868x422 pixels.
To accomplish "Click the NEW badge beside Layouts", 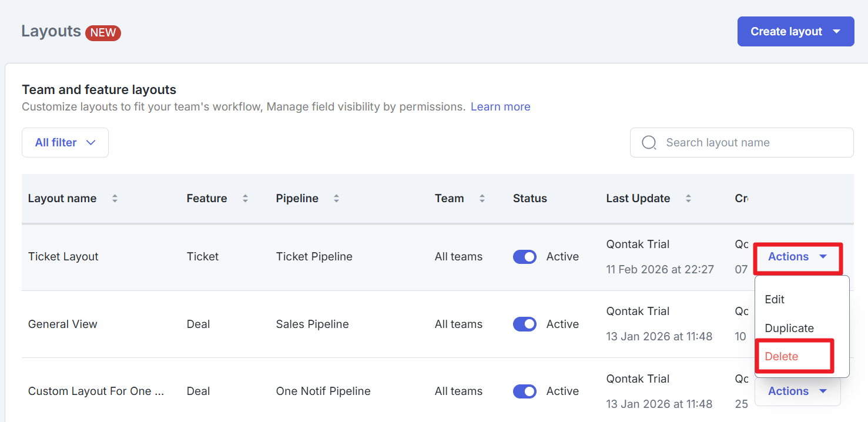I will pyautogui.click(x=103, y=32).
